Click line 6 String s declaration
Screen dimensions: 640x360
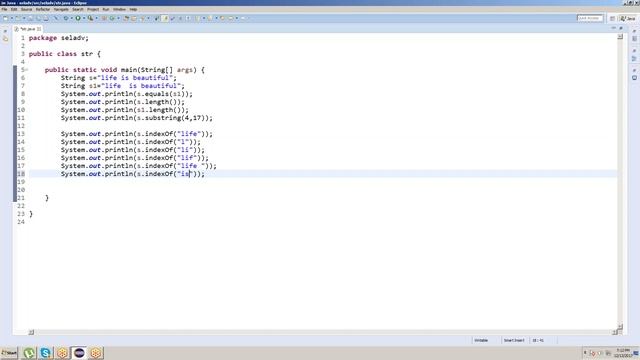pos(119,78)
